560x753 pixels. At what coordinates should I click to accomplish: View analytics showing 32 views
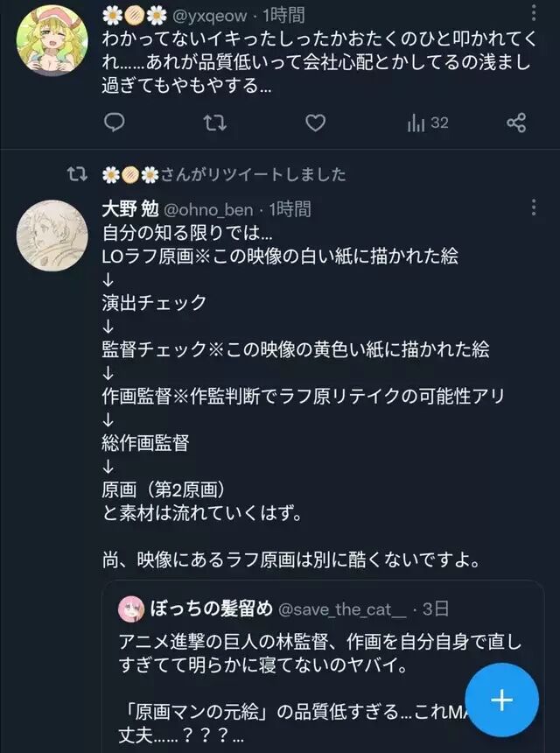[428, 123]
